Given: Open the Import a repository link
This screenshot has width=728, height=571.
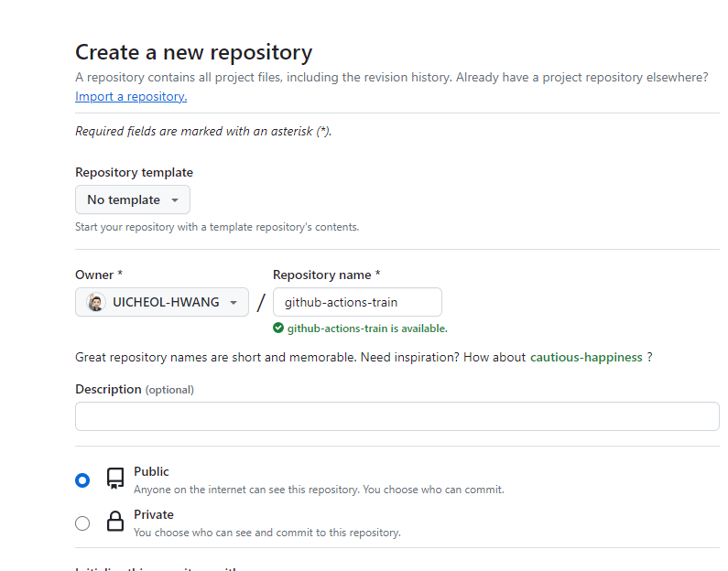Looking at the screenshot, I should [x=131, y=96].
